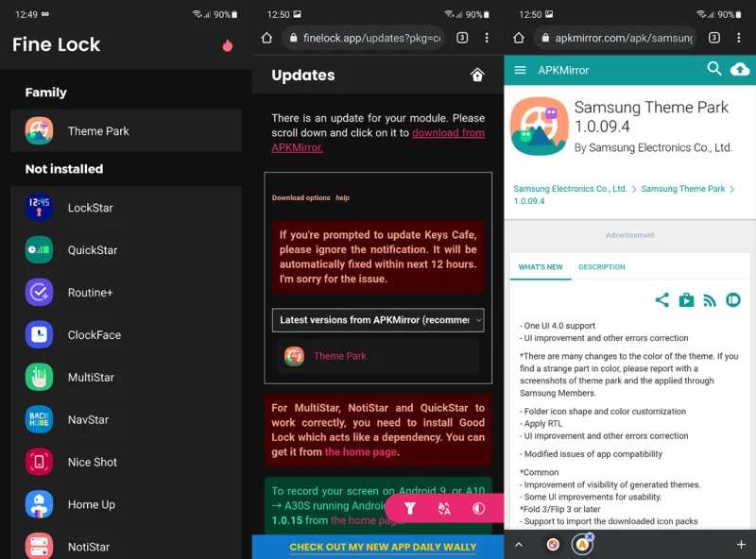This screenshot has width=756, height=559.
Task: Select the QuickStar module icon
Action: tap(39, 250)
